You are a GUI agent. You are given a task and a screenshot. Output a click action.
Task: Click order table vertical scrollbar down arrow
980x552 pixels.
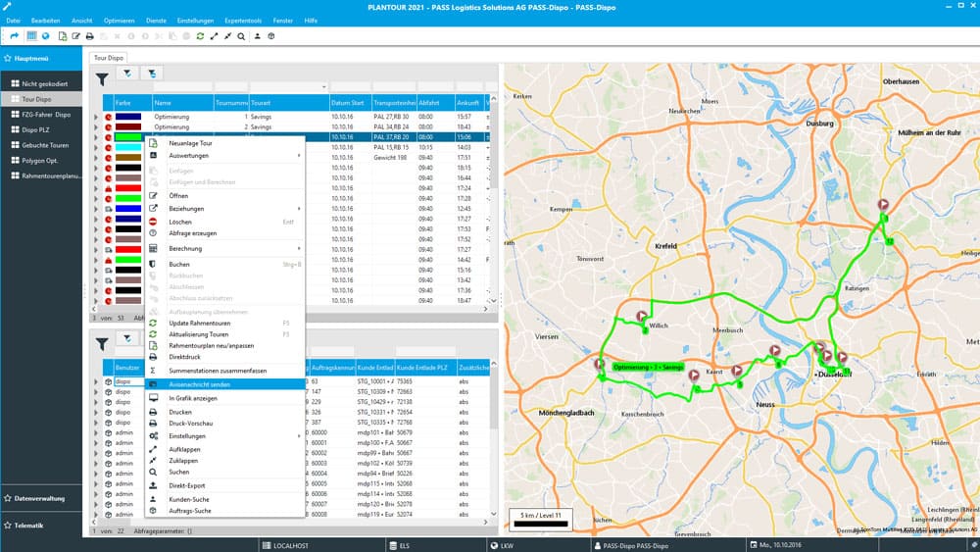(x=494, y=514)
